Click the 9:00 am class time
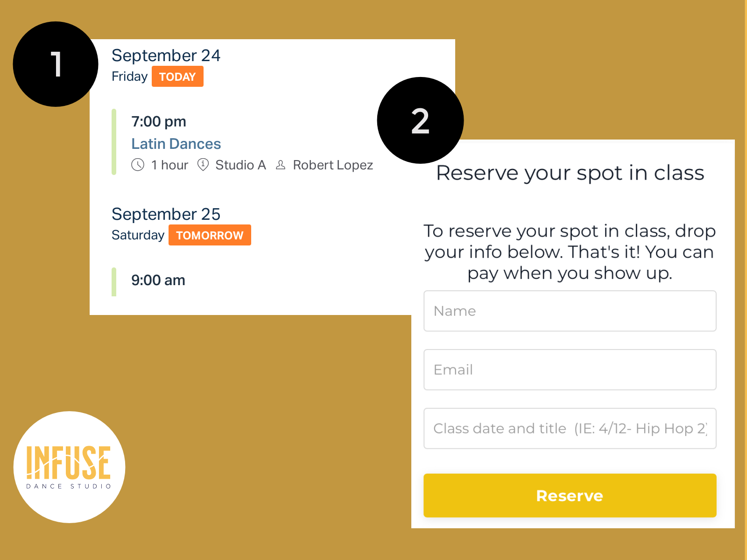This screenshot has width=747, height=560. (158, 280)
